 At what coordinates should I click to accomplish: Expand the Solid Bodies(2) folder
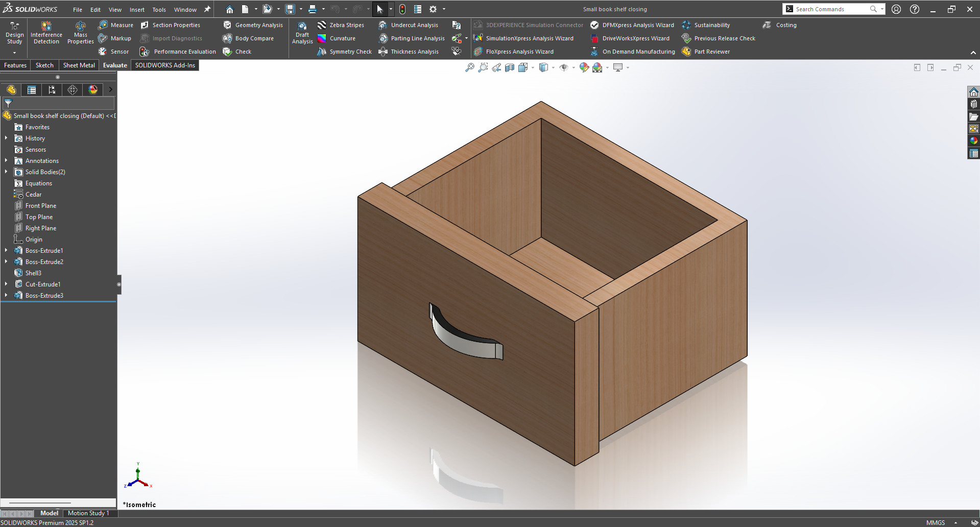[6, 172]
